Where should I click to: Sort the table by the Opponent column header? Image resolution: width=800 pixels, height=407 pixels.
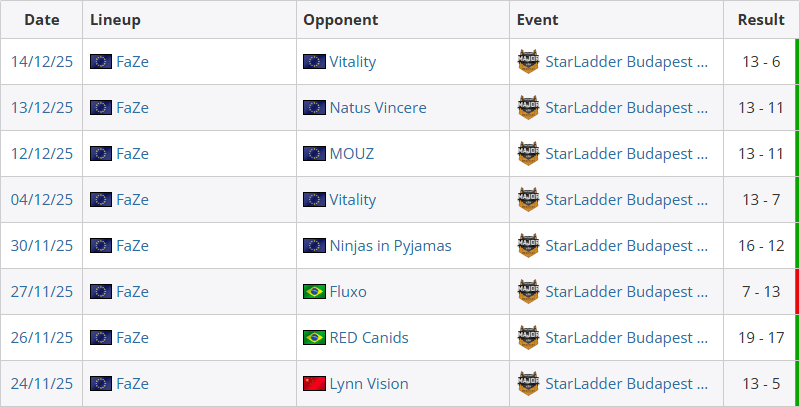click(x=340, y=20)
